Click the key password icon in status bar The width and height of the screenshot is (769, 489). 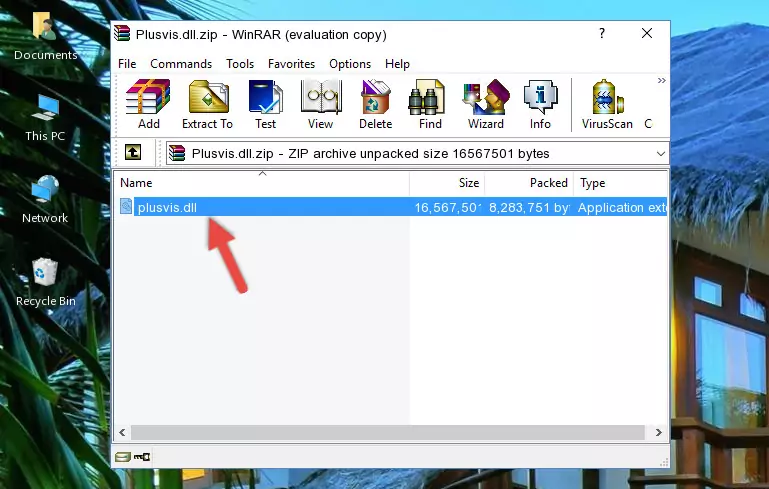(142, 457)
